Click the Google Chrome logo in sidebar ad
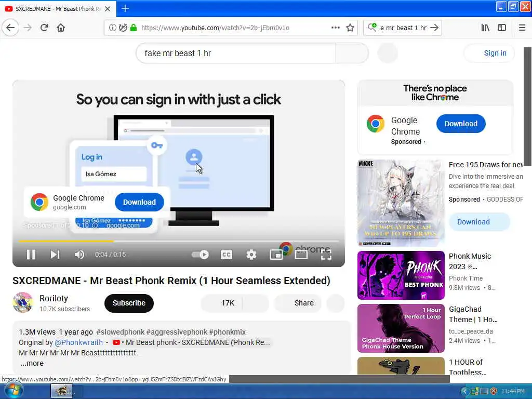This screenshot has width=532, height=399. point(375,124)
